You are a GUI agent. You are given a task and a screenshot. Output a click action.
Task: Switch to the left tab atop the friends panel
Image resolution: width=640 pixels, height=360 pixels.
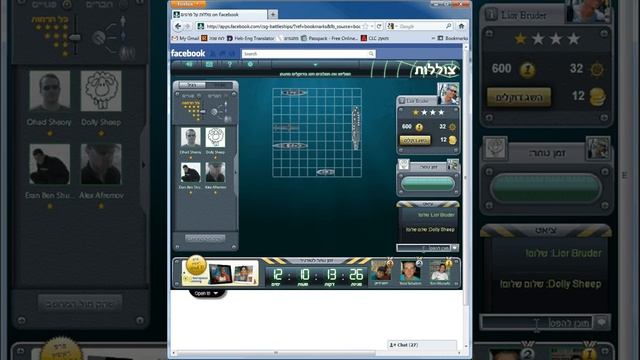[x=192, y=85]
